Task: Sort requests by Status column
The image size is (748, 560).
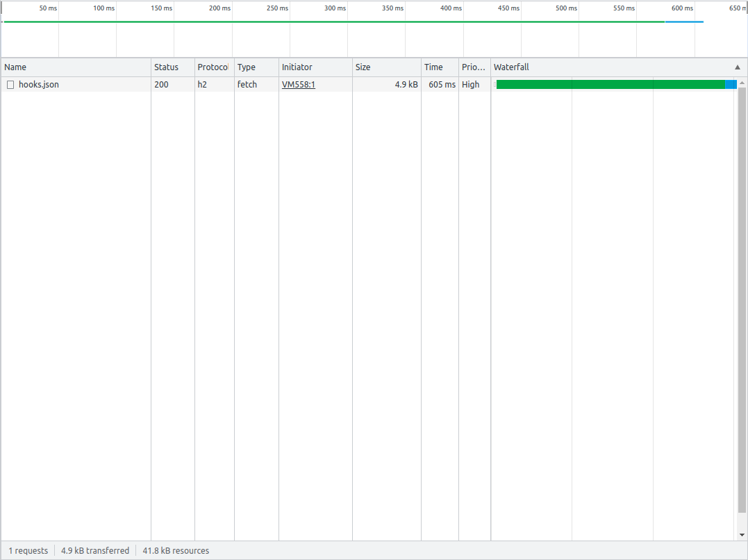Action: coord(173,67)
